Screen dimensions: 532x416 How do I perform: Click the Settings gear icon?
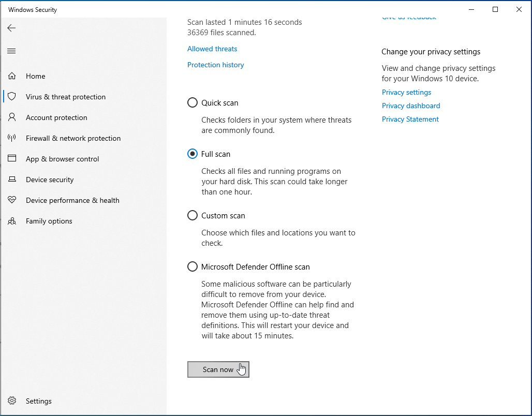12,401
